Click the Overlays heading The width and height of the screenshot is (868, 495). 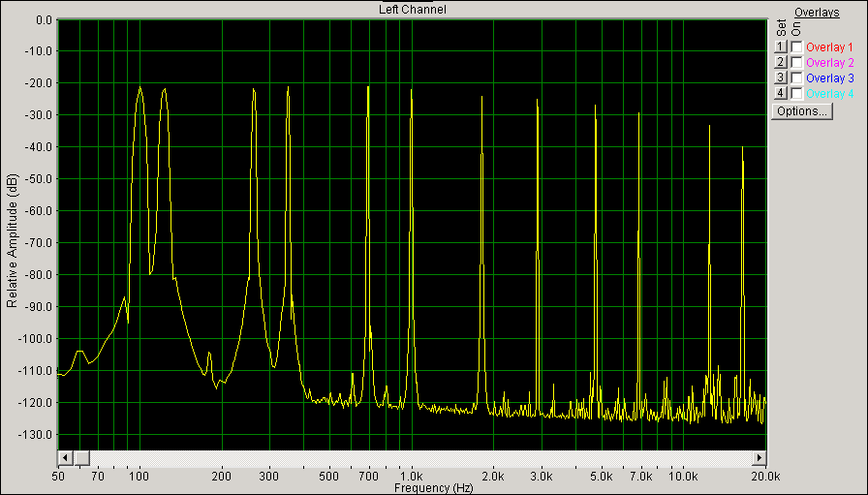coord(817,13)
